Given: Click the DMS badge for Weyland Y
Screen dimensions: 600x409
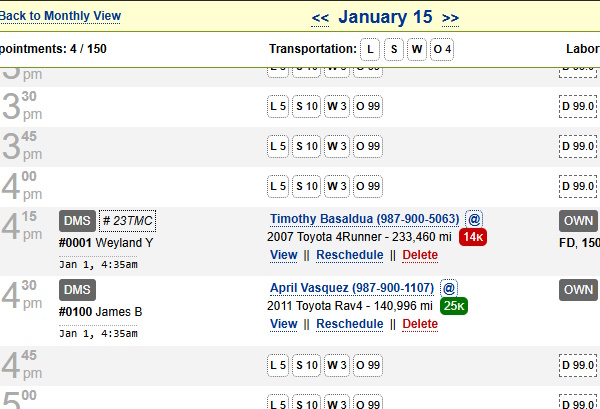Looking at the screenshot, I should pos(77,221).
